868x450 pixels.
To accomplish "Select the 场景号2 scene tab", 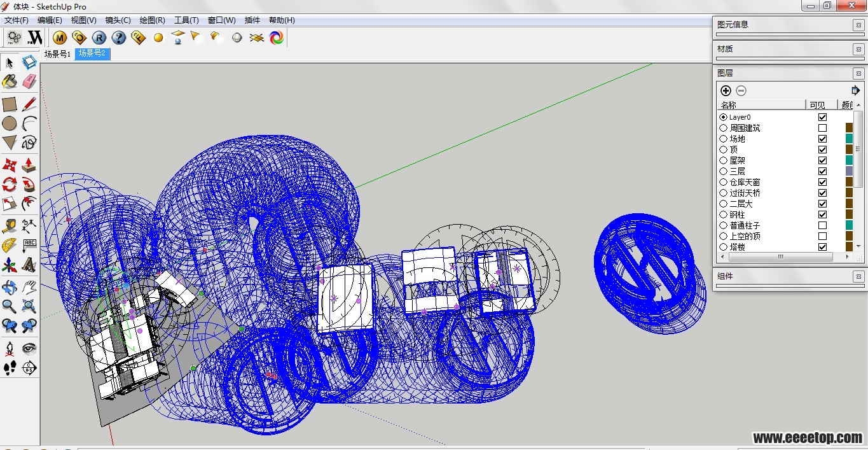I will 92,54.
